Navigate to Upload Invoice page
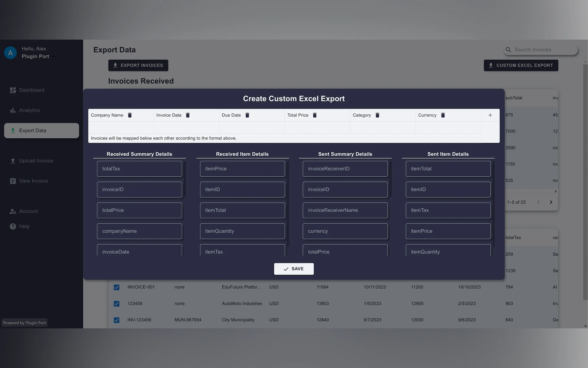The image size is (588, 368). pos(36,161)
